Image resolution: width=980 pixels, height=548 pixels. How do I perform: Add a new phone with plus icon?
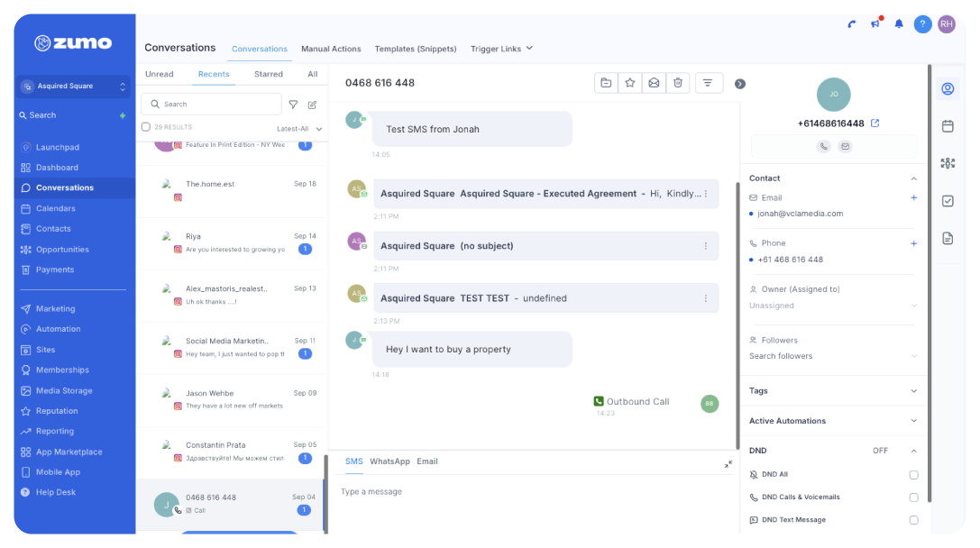point(914,243)
